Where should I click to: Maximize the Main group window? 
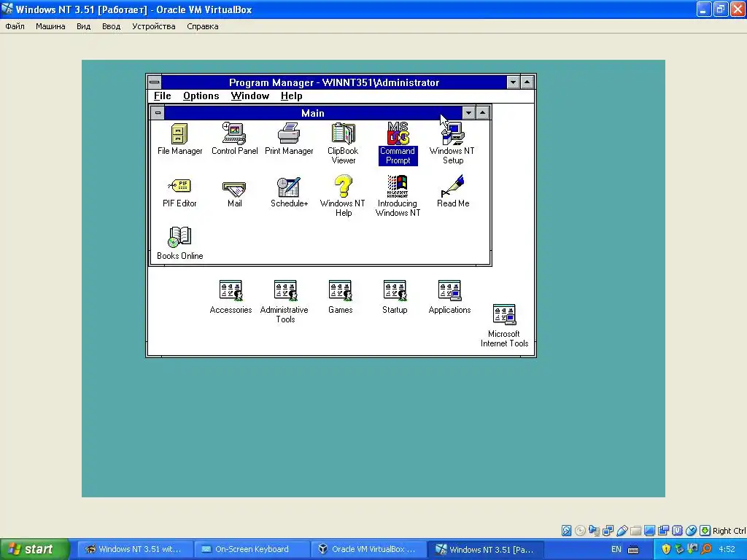483,113
